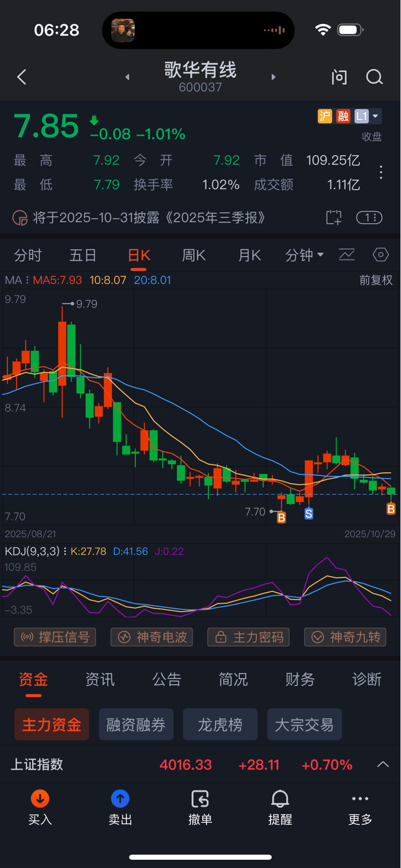Tap the 换手率 1.02% value

(221, 185)
